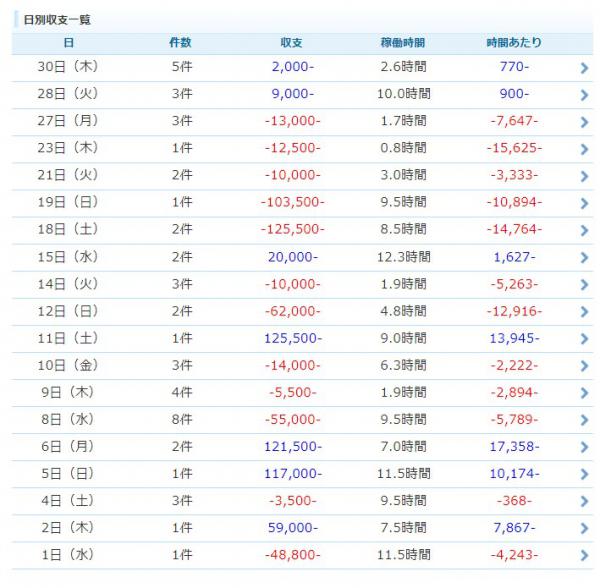The height and width of the screenshot is (588, 600).
Task: Select the 15日(水) date cell
Action: click(x=68, y=257)
